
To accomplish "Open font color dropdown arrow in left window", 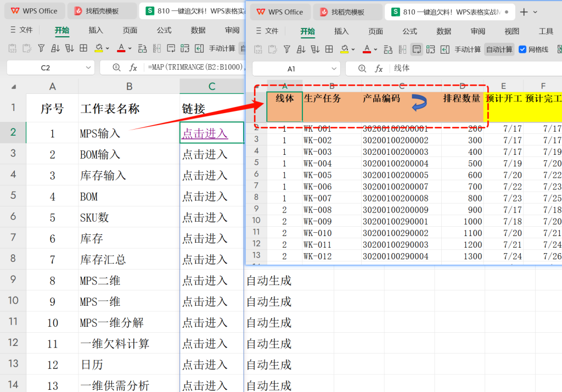I will click(130, 48).
